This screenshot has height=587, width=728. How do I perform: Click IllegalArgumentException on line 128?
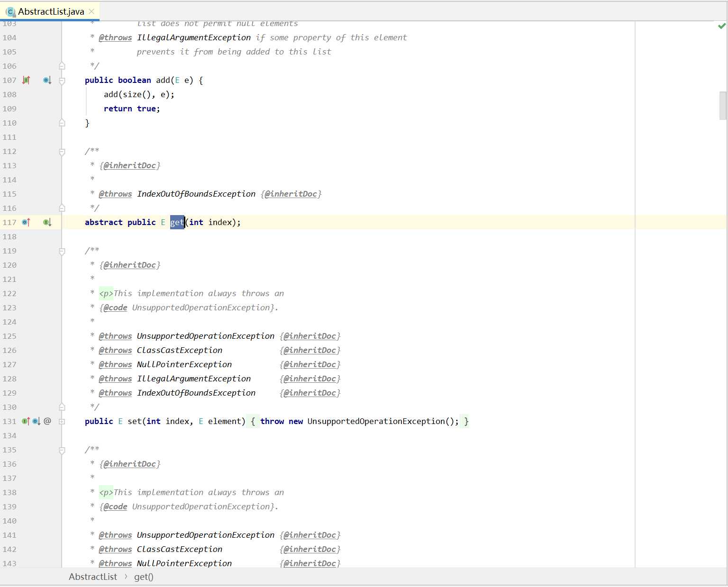(x=194, y=379)
